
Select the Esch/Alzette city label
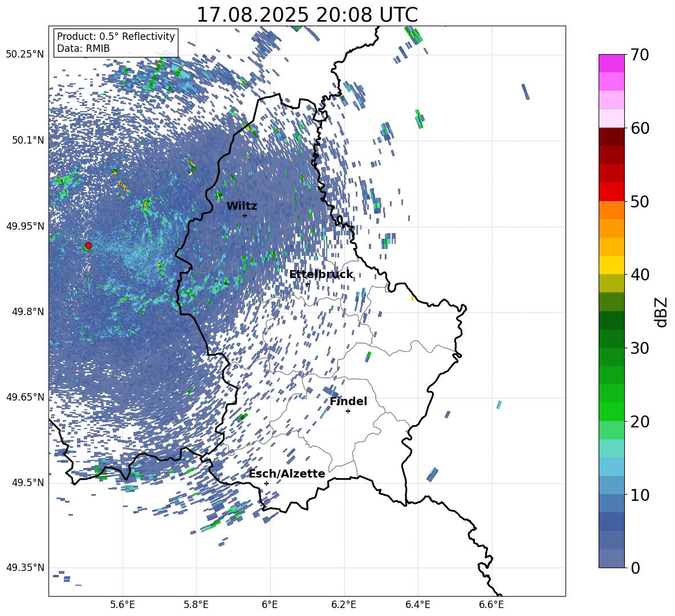[x=287, y=474]
